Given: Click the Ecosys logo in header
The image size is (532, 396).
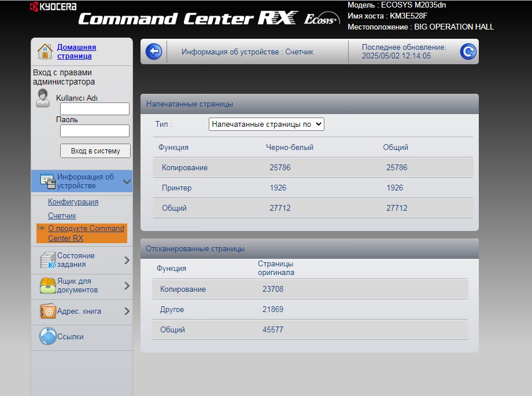Looking at the screenshot, I should [322, 19].
